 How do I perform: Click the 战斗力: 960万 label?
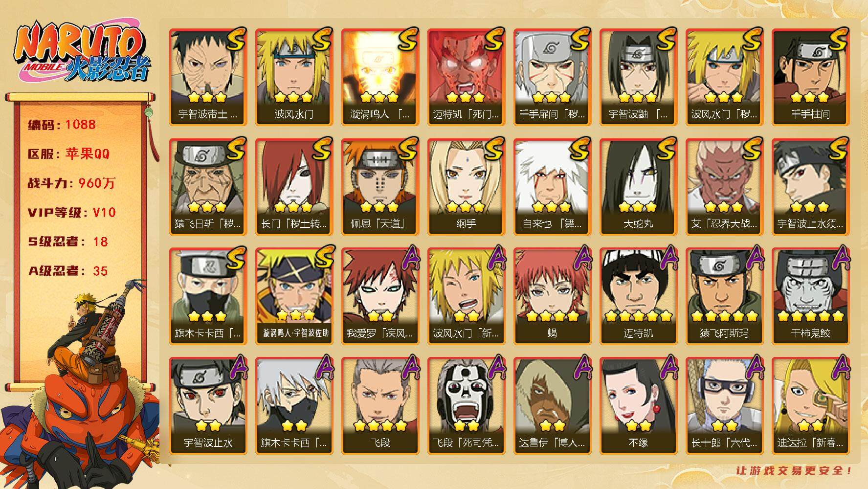71,183
